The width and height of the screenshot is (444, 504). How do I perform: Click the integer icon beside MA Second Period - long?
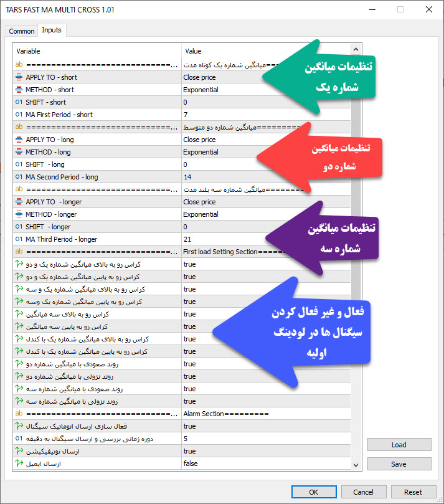[19, 177]
